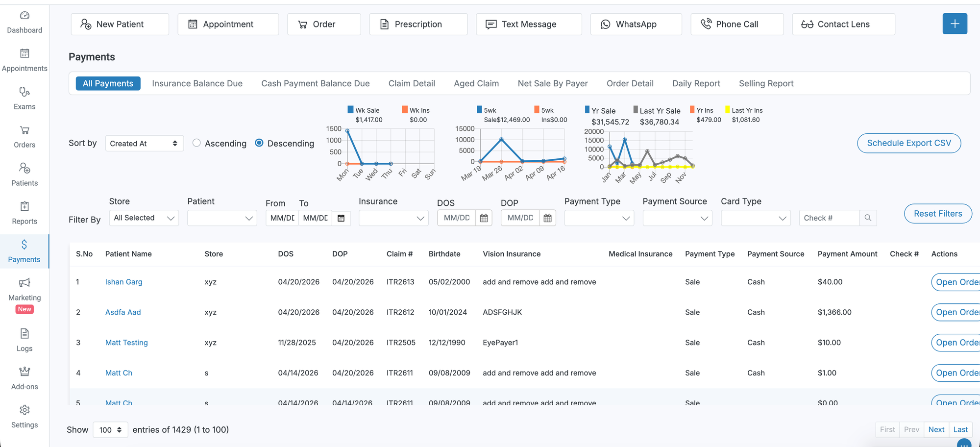Open patient link Ishan Garg
This screenshot has height=447, width=980.
tap(123, 282)
